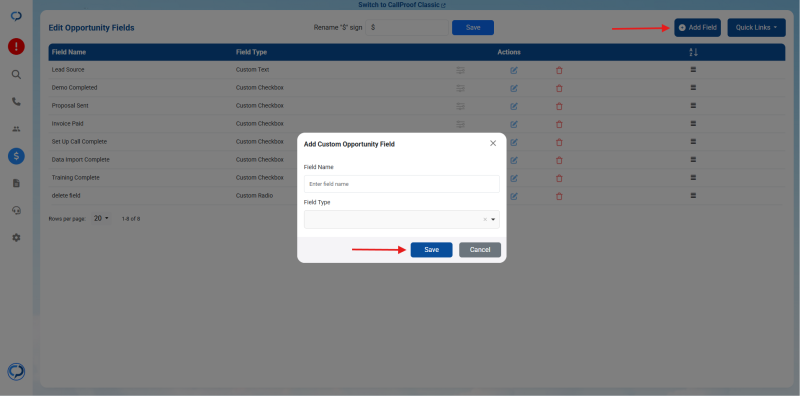Delete the Proposal Sent field
The width and height of the screenshot is (800, 396).
click(x=559, y=106)
